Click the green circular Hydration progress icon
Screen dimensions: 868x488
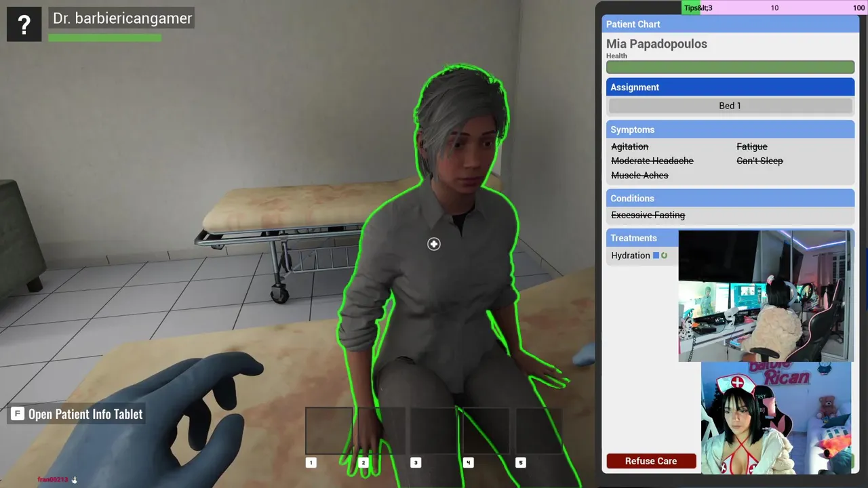coord(665,256)
